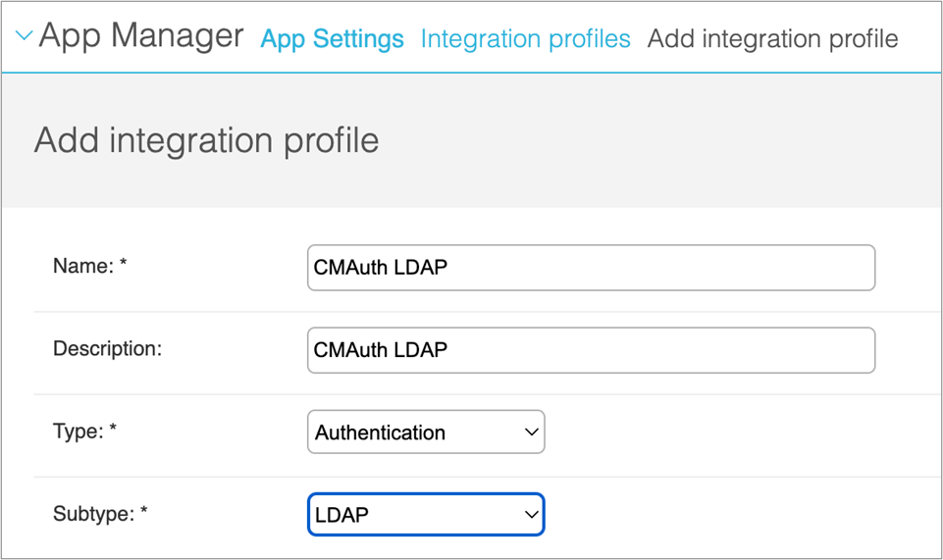943x560 pixels.
Task: Click the Name field label
Action: point(83,266)
